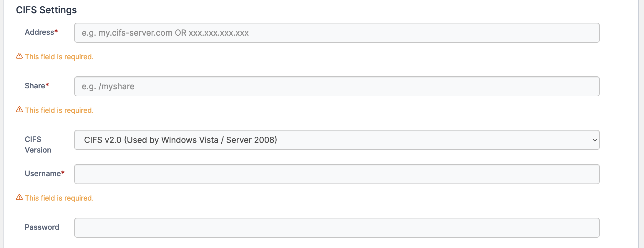Click the warning icon below Address field
The image size is (644, 248).
[19, 56]
